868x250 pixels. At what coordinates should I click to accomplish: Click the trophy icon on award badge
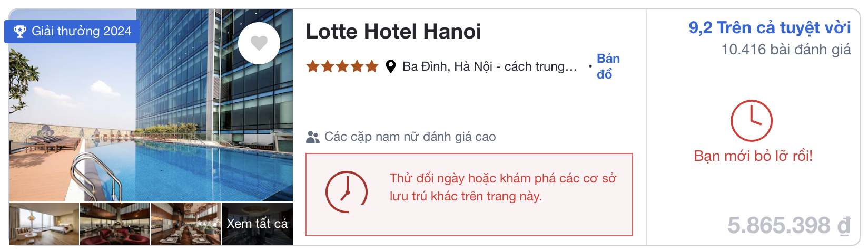tap(20, 32)
